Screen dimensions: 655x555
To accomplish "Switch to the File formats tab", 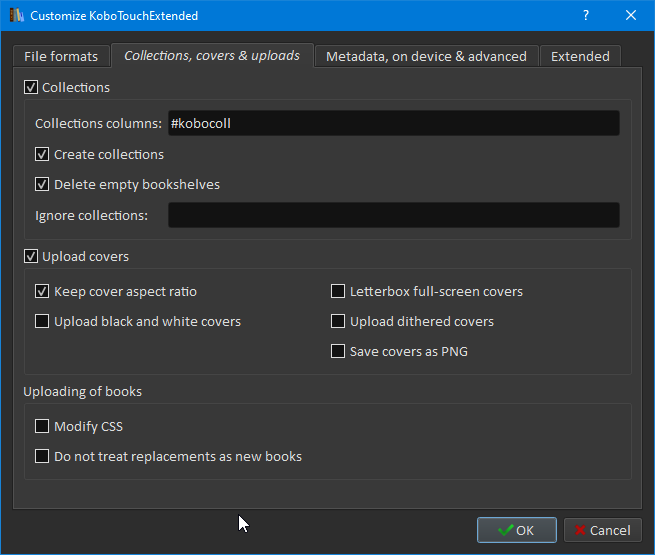I will (61, 56).
